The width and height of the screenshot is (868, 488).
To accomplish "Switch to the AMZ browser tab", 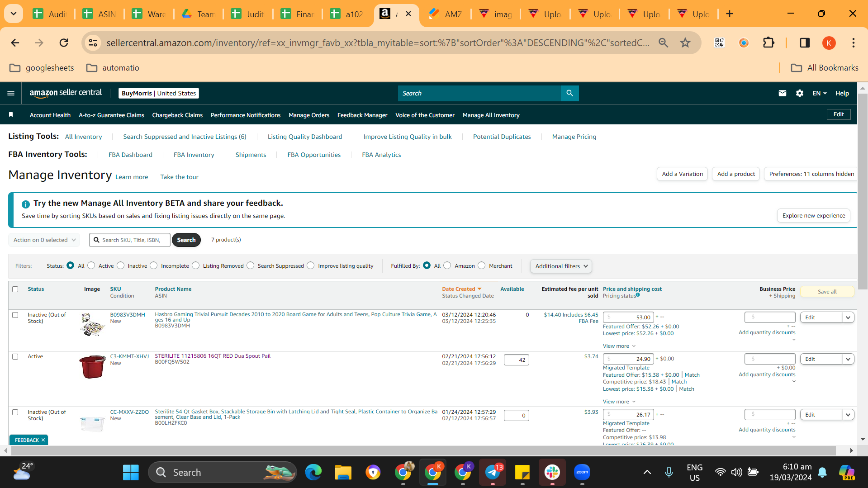I will (x=445, y=14).
